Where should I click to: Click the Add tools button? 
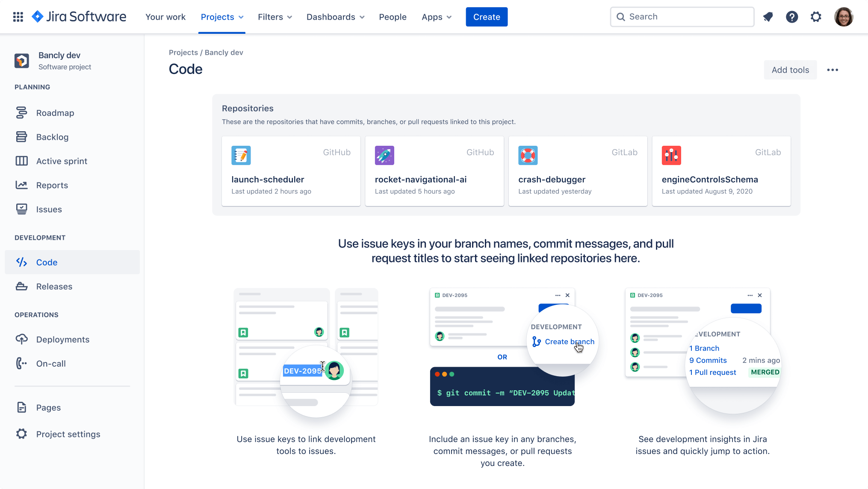tap(790, 70)
